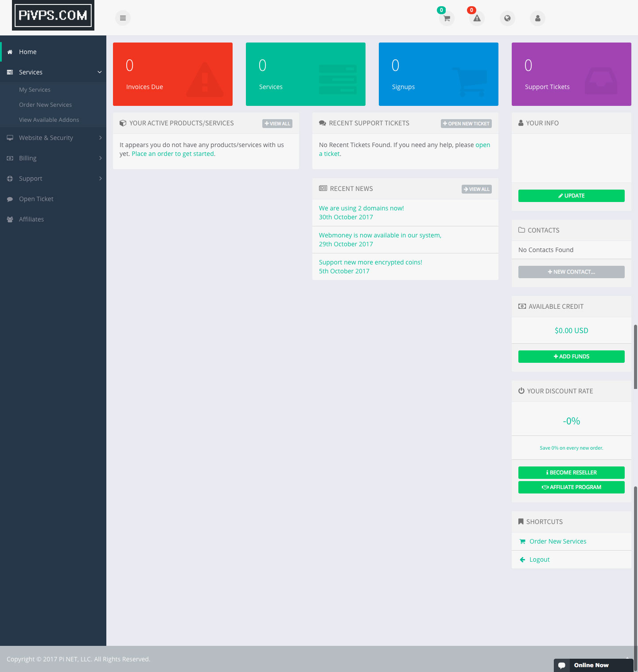This screenshot has height=672, width=638.
Task: Open the Online Now chat widget
Action: tap(594, 665)
